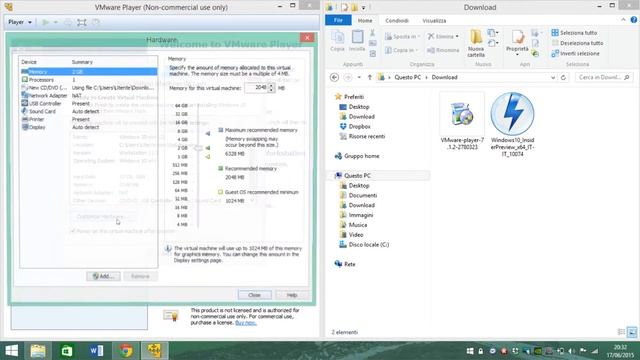Image resolution: width=640 pixels, height=360 pixels.
Task: Click the Incolla ribbon icon
Action: [357, 41]
